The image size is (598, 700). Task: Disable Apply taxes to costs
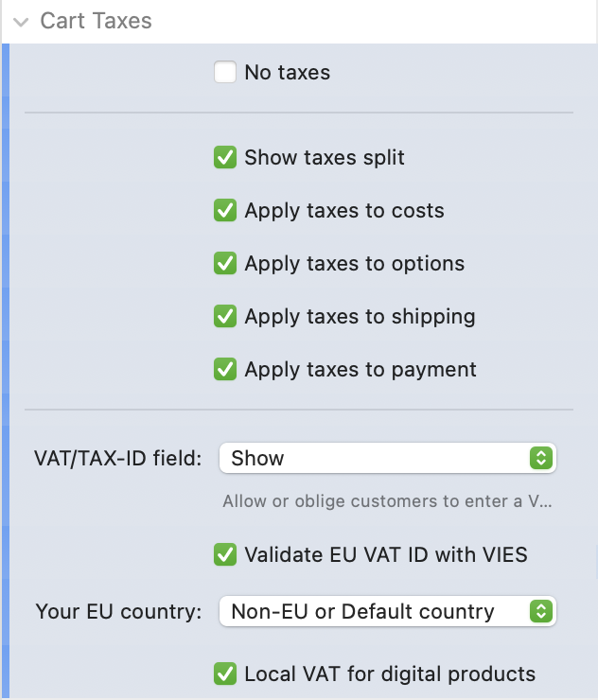point(225,210)
